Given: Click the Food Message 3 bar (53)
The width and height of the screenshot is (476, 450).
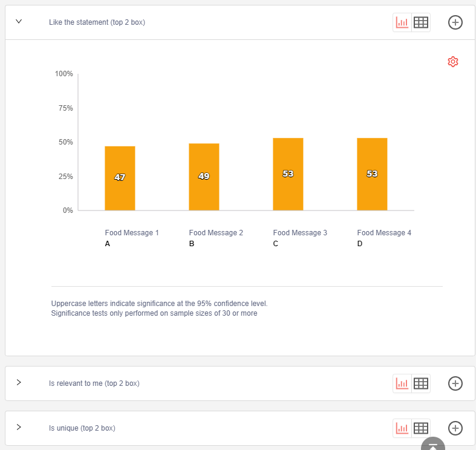Looking at the screenshot, I should coord(288,174).
